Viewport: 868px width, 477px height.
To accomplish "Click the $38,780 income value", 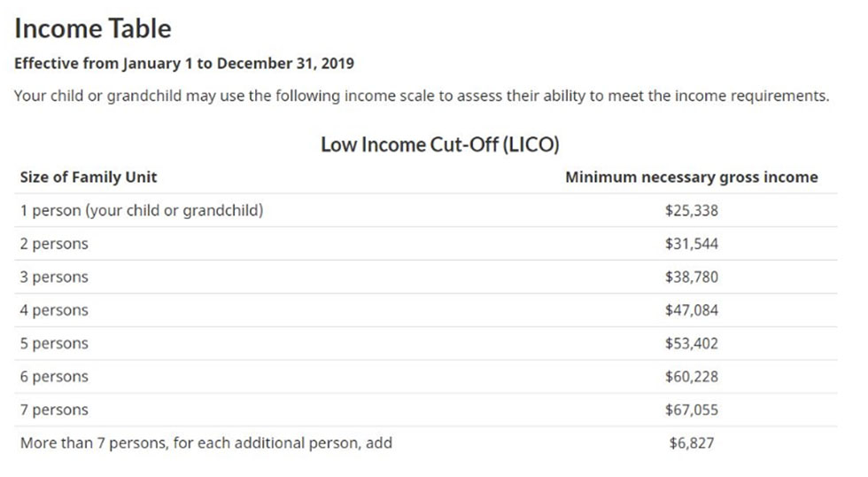I will 692,277.
